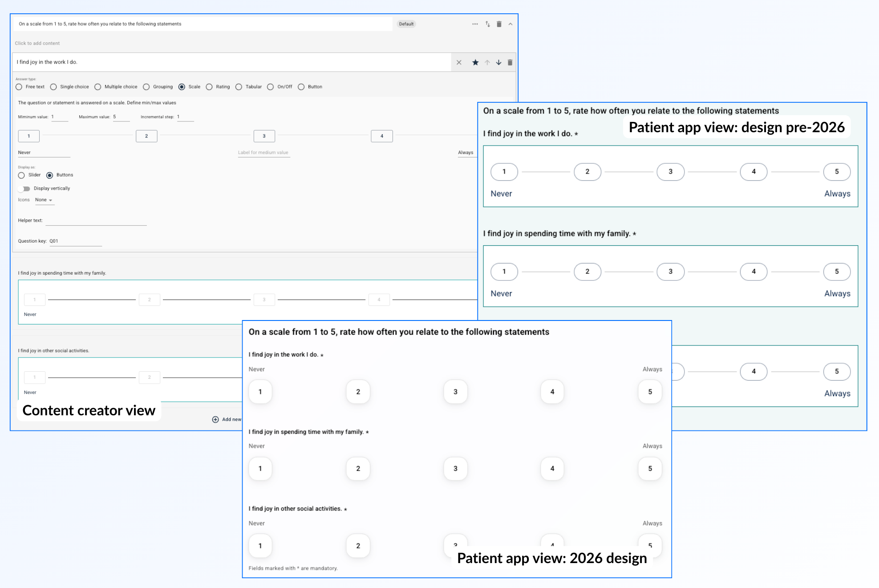Select scale button 3 for work joy question
This screenshot has width=879, height=588.
pyautogui.click(x=455, y=392)
